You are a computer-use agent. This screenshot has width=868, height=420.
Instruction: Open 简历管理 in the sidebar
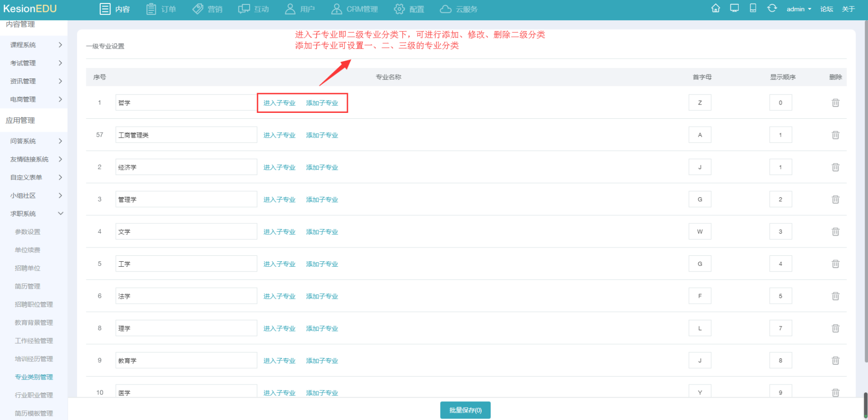click(x=28, y=286)
